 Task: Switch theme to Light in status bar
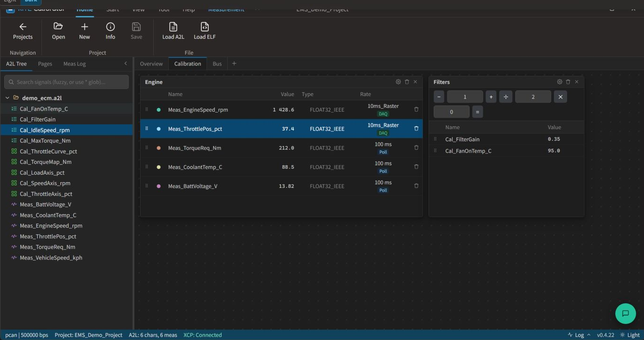[630, 335]
